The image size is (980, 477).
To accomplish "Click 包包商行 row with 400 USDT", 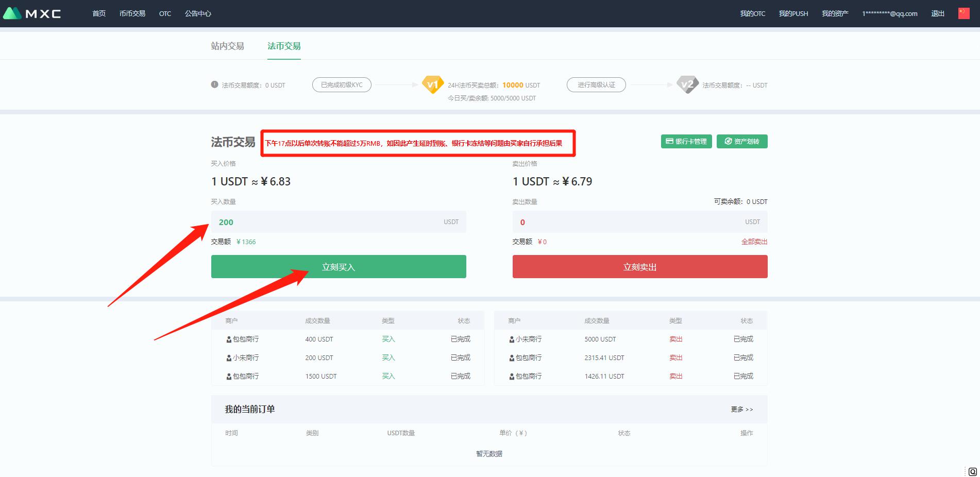I will coord(348,339).
